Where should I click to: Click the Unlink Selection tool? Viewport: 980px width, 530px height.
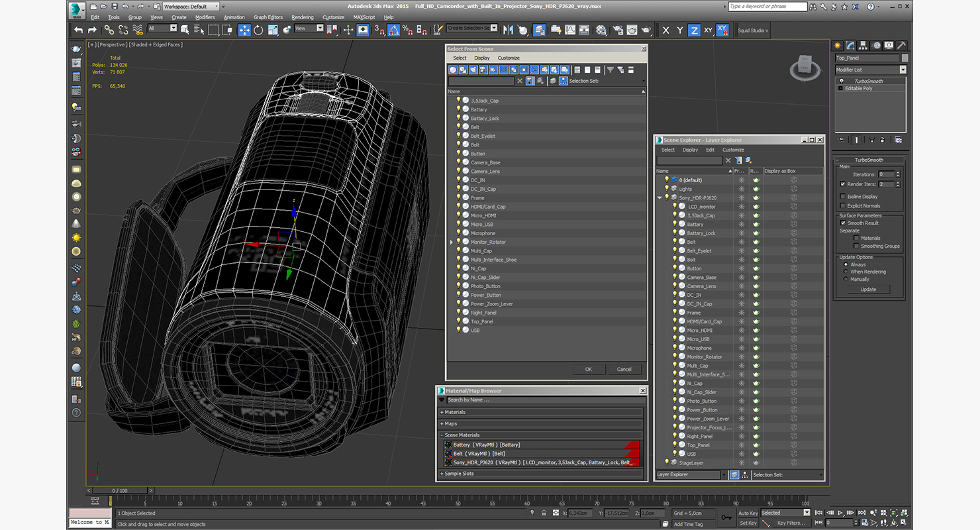pyautogui.click(x=123, y=30)
